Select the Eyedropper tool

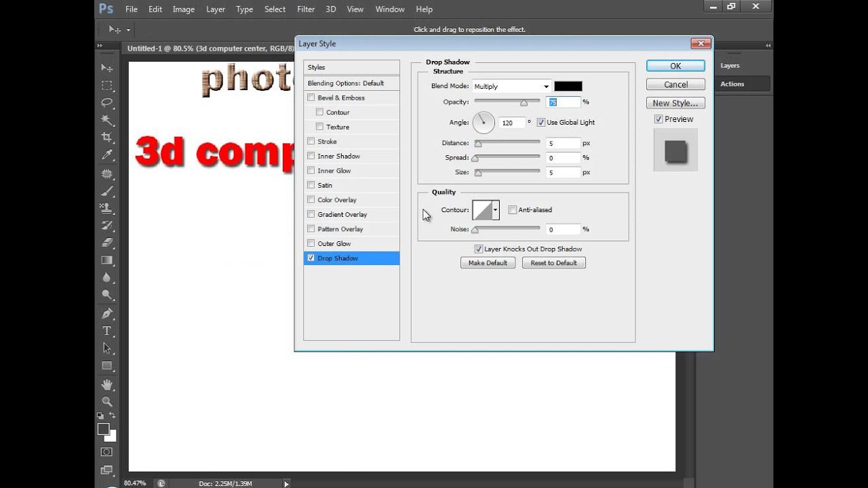(107, 155)
